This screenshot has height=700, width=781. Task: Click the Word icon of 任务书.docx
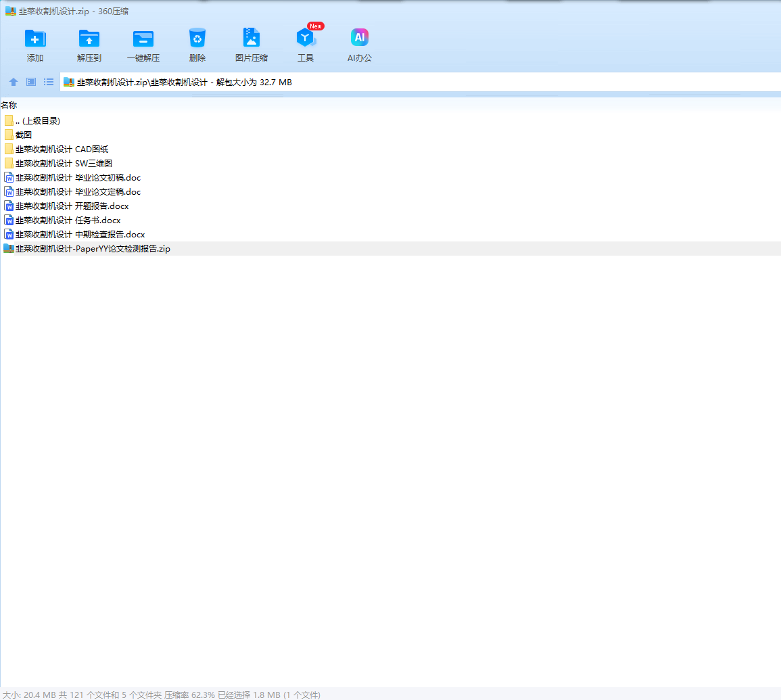pyautogui.click(x=9, y=220)
